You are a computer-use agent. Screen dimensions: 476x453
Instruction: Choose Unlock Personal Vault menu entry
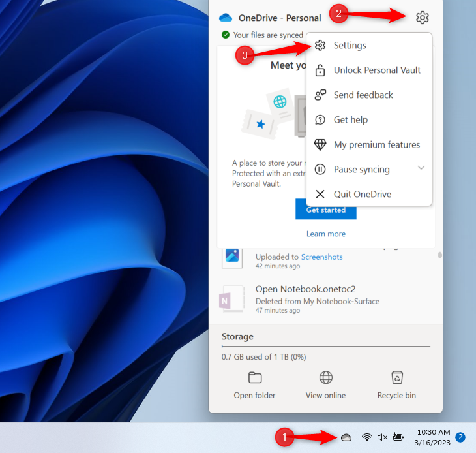(377, 70)
